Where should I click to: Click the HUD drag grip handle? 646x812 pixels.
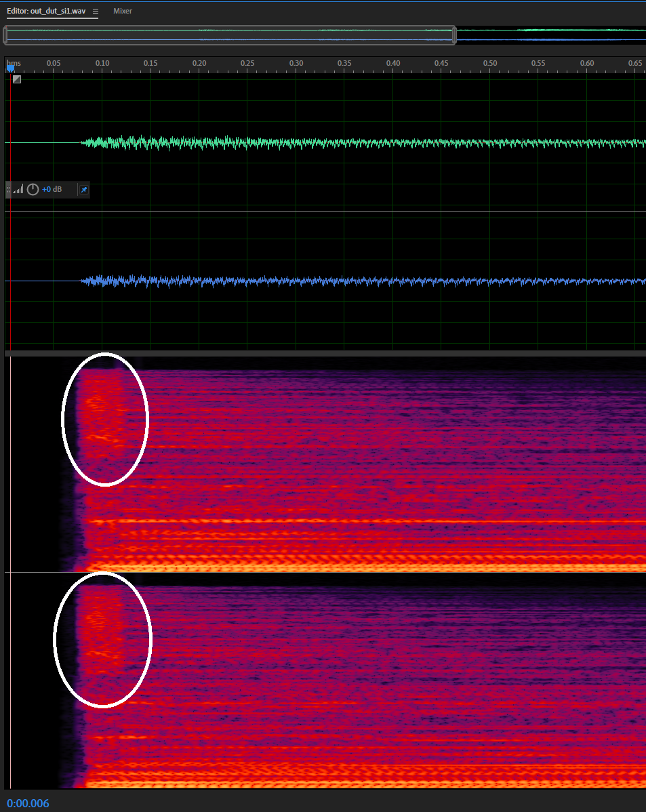pyautogui.click(x=9, y=190)
